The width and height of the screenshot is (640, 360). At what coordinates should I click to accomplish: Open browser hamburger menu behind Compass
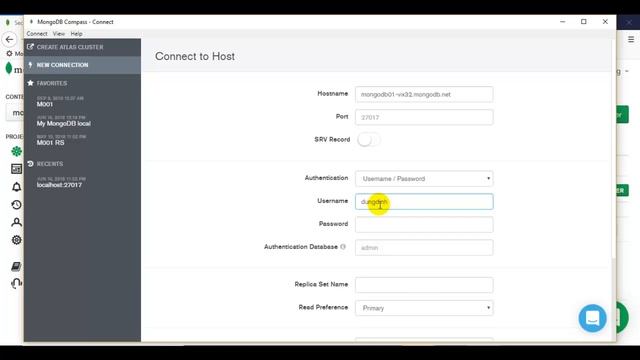click(631, 39)
